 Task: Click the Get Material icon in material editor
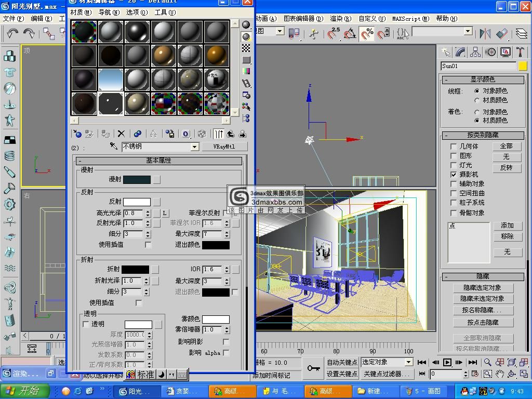[x=77, y=134]
